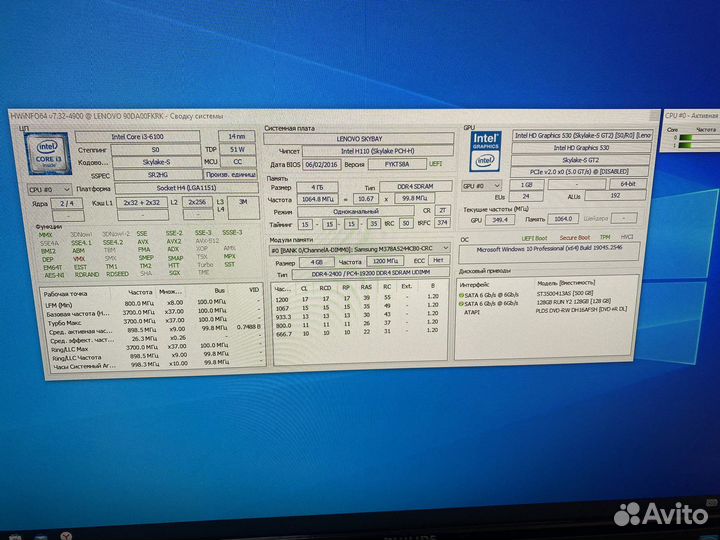Click the Intel Core i3 processor logo
The height and width of the screenshot is (540, 720).
[x=48, y=154]
